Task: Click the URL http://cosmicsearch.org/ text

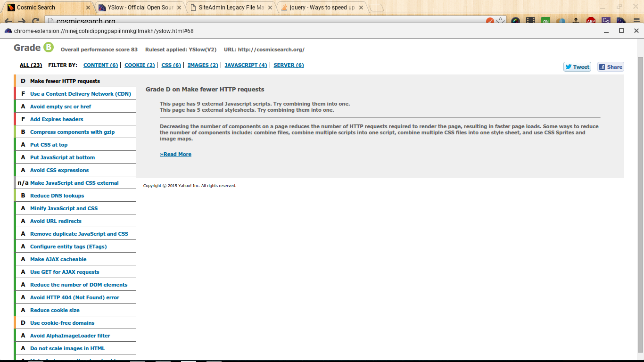Action: pyautogui.click(x=264, y=49)
